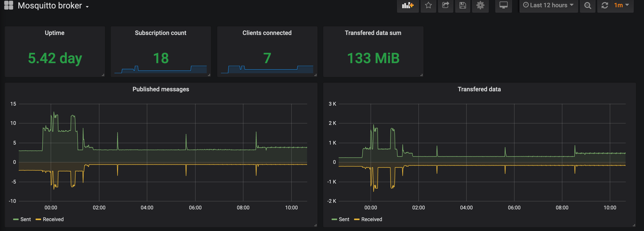Open the Mosquitto broker dashboard dropdown

(x=53, y=5)
